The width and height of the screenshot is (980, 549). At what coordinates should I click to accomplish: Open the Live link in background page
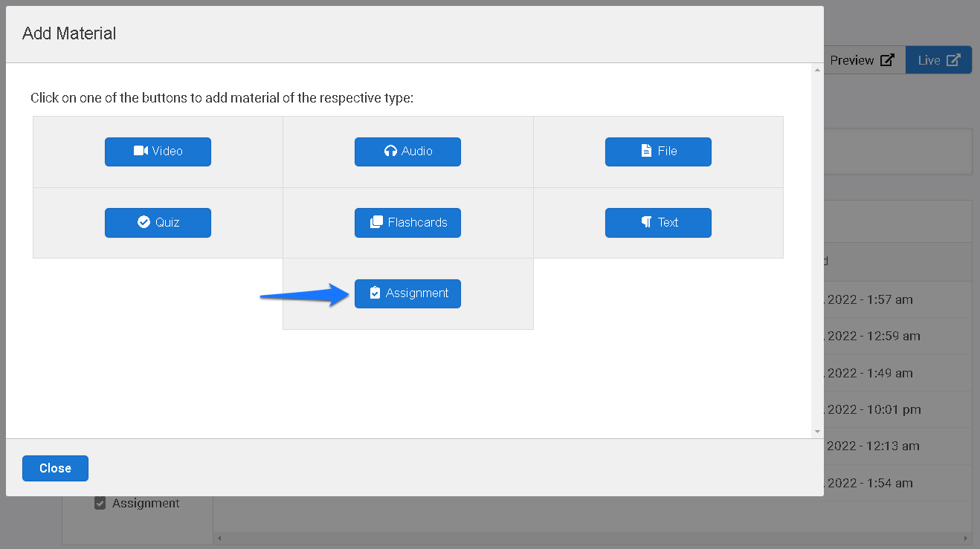pyautogui.click(x=938, y=60)
